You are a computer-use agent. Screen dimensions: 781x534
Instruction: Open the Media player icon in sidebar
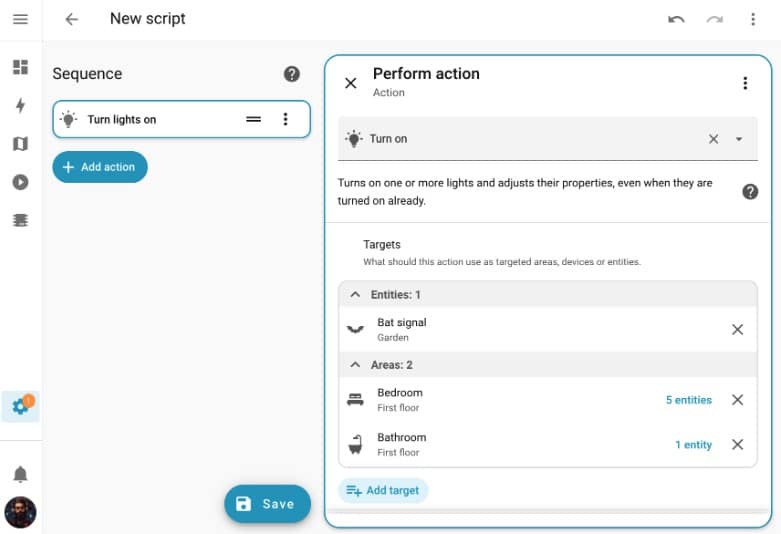coord(20,182)
